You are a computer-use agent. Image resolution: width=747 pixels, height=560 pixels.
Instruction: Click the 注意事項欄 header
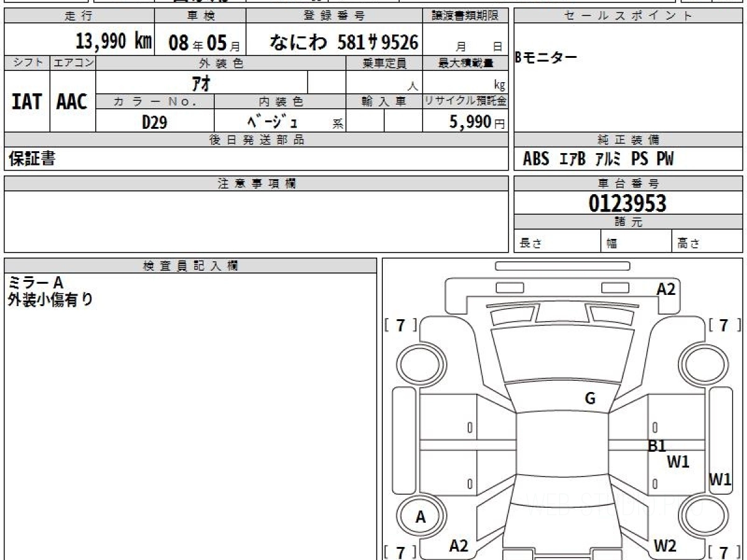(x=256, y=184)
